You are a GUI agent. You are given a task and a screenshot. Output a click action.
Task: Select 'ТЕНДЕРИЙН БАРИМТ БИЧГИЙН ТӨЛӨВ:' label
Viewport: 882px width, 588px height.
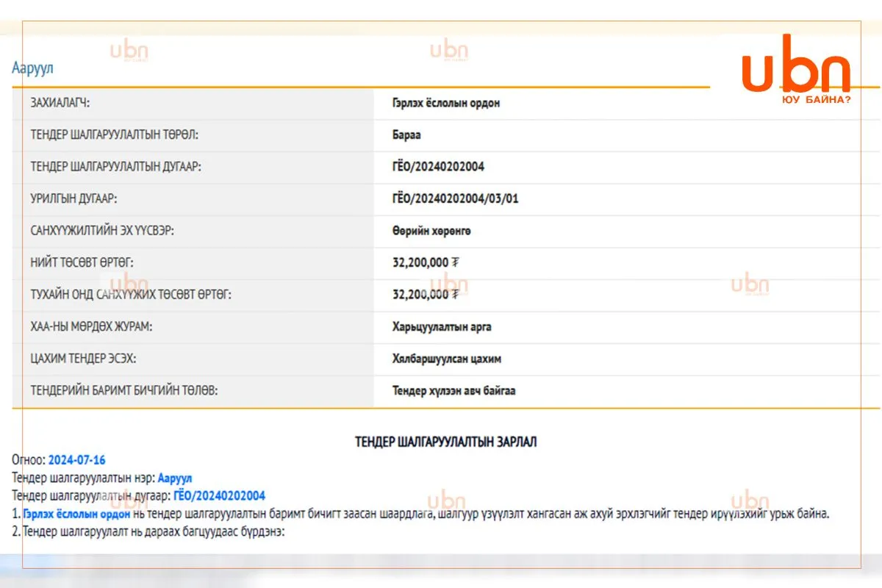124,391
